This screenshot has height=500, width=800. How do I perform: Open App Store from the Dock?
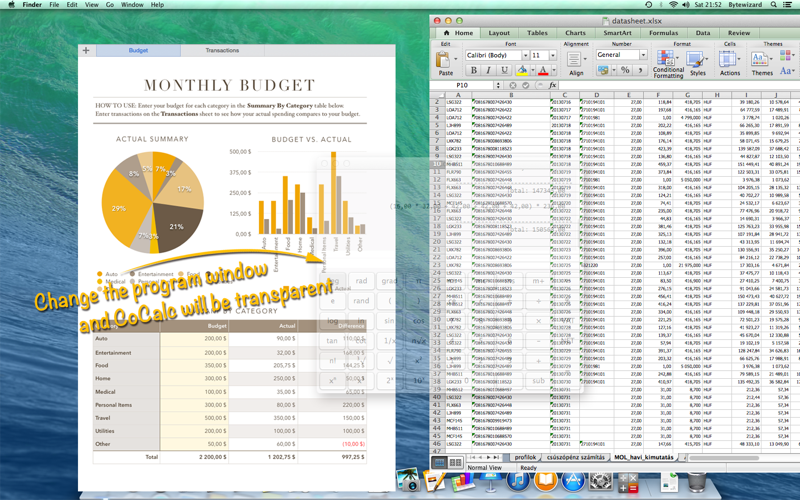[573, 480]
